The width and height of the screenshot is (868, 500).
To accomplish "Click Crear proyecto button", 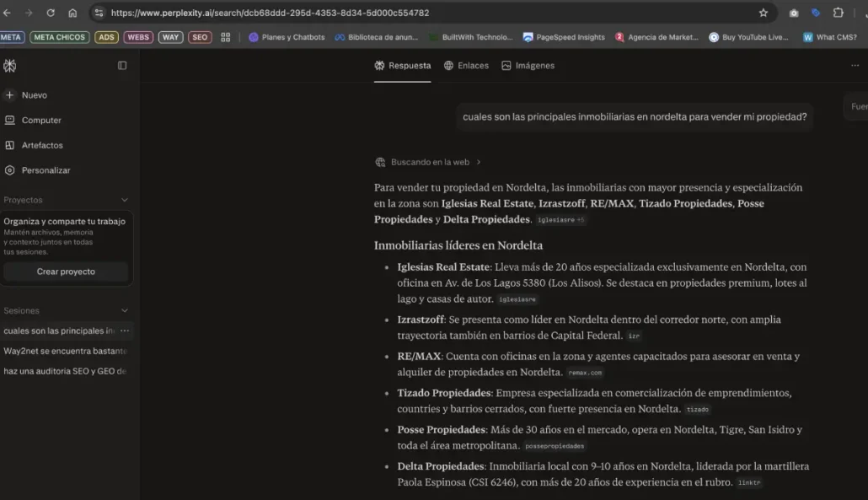I will click(66, 272).
